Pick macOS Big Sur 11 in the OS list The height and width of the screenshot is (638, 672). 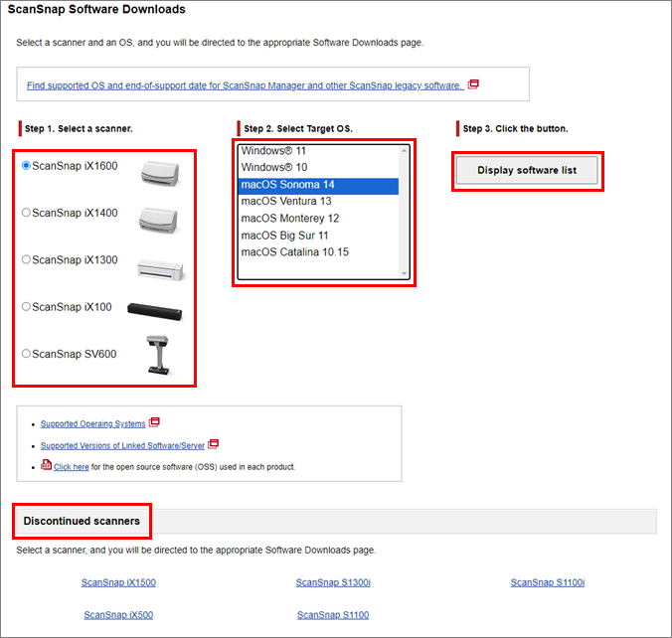click(318, 236)
